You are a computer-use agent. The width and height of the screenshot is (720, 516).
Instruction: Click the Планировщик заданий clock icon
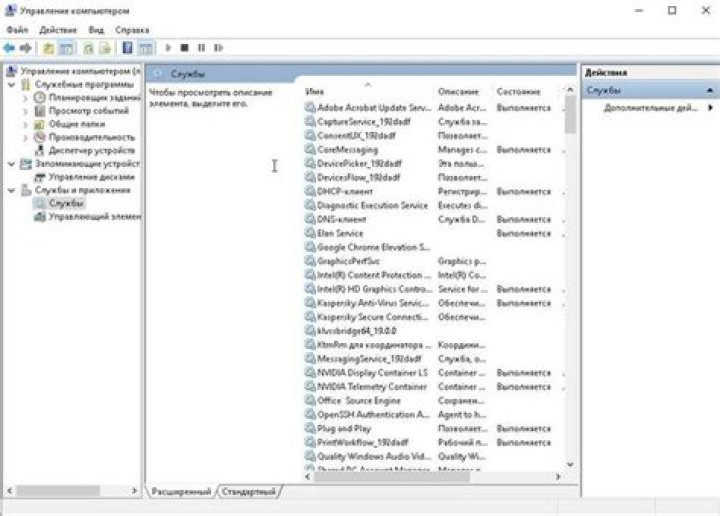point(40,97)
